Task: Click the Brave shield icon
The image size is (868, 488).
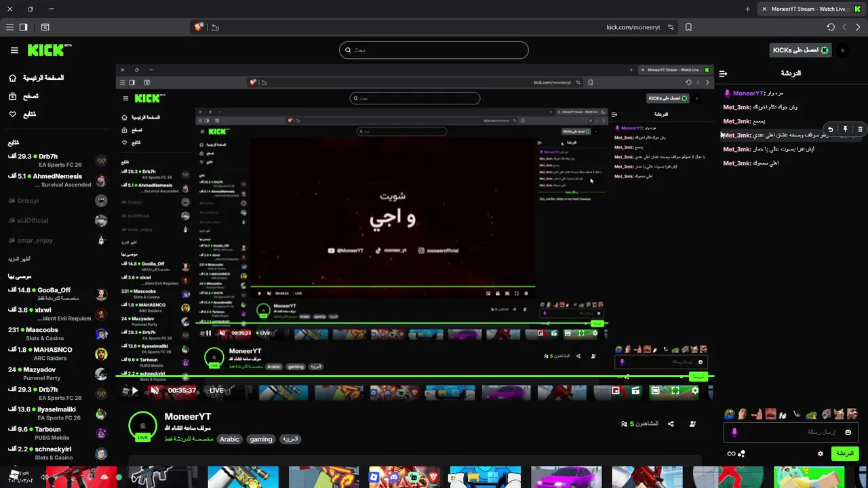Action: (x=199, y=27)
